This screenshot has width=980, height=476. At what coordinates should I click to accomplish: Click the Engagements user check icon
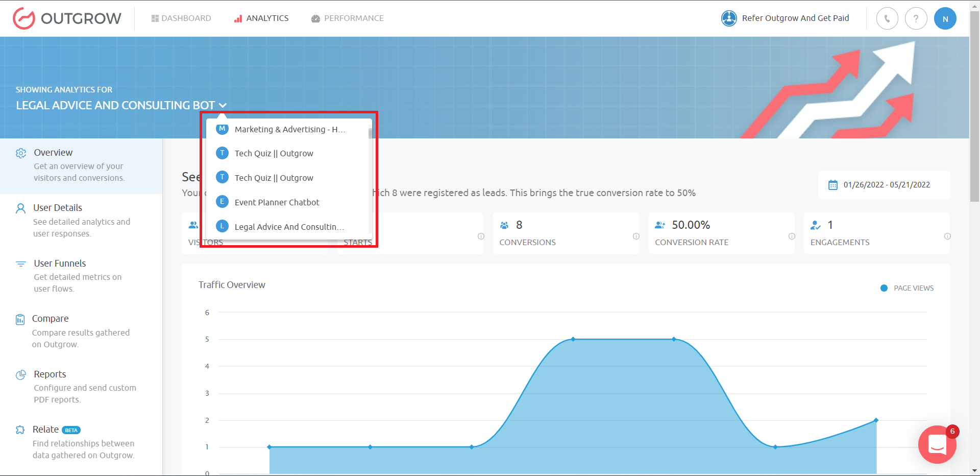(816, 225)
